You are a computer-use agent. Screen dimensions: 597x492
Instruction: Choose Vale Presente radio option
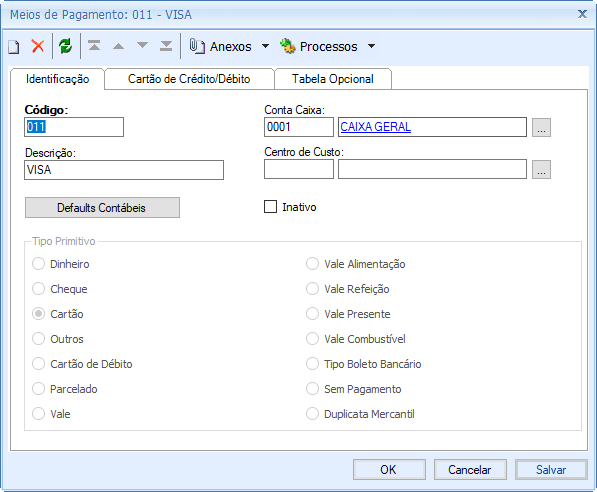click(x=312, y=314)
